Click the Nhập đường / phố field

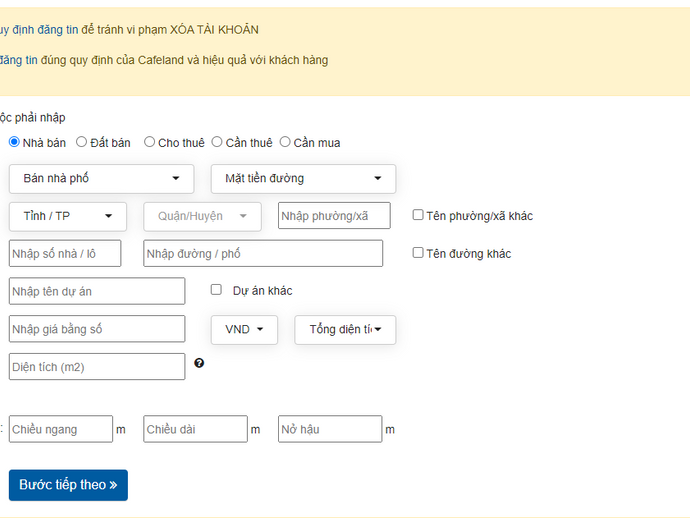click(263, 254)
